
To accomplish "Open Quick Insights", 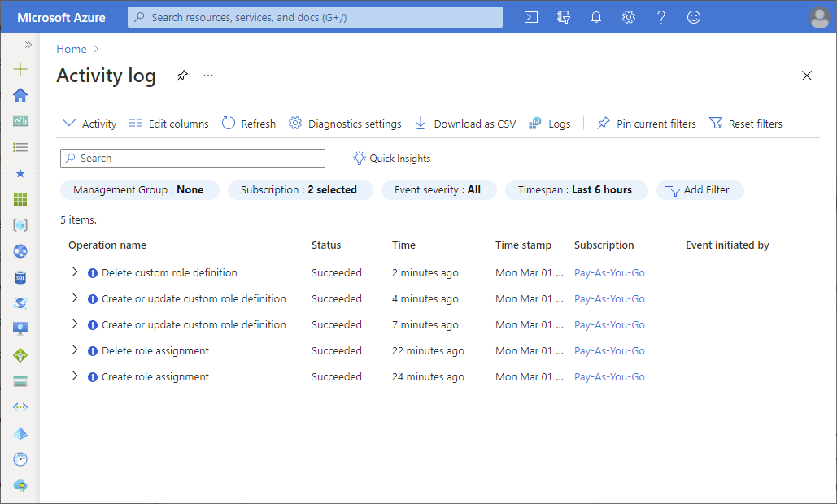I will (x=391, y=159).
